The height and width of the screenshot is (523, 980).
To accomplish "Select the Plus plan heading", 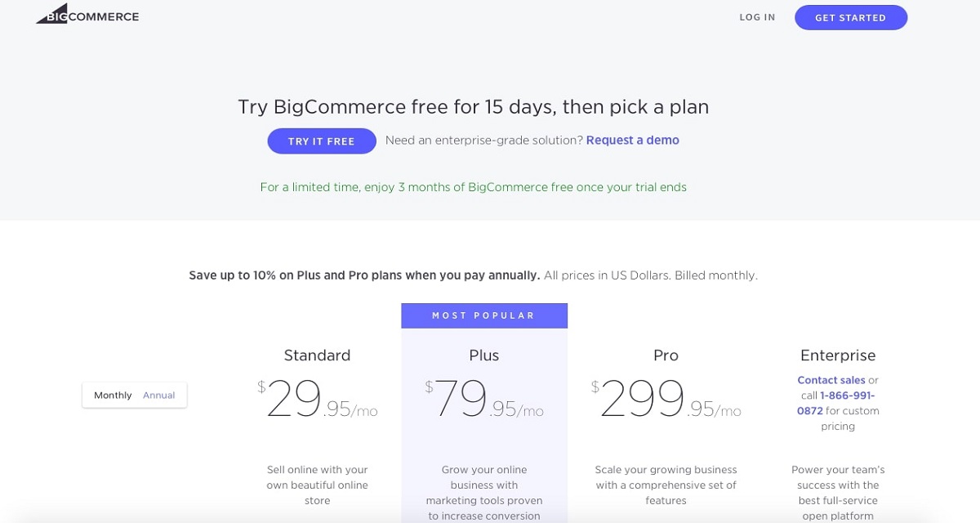I will pos(484,355).
